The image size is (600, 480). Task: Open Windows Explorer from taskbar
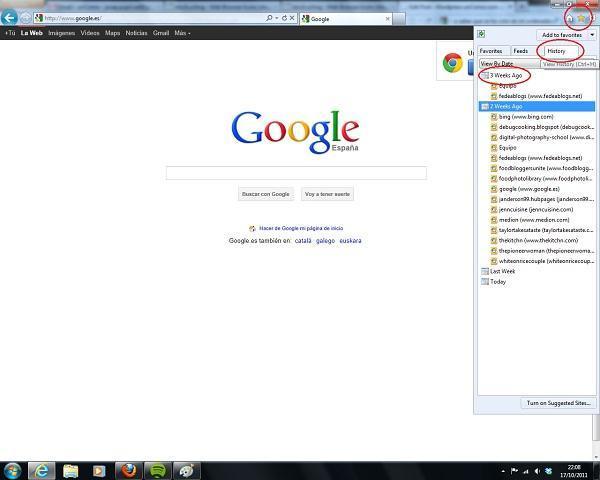pyautogui.click(x=70, y=471)
